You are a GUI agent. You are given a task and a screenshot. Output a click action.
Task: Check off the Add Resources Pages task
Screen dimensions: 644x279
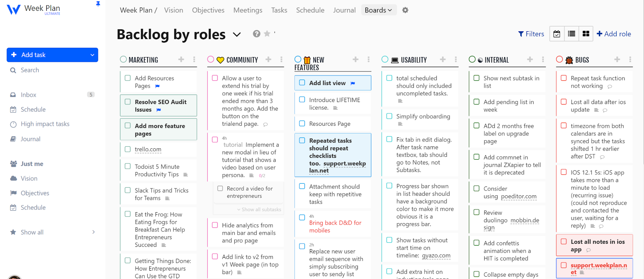pos(128,78)
